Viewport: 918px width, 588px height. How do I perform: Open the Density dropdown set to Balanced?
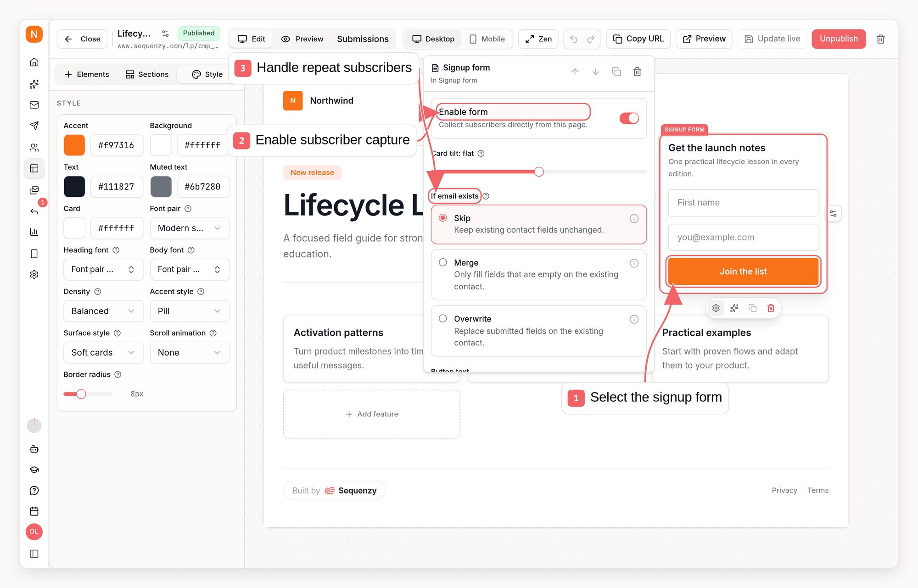103,311
